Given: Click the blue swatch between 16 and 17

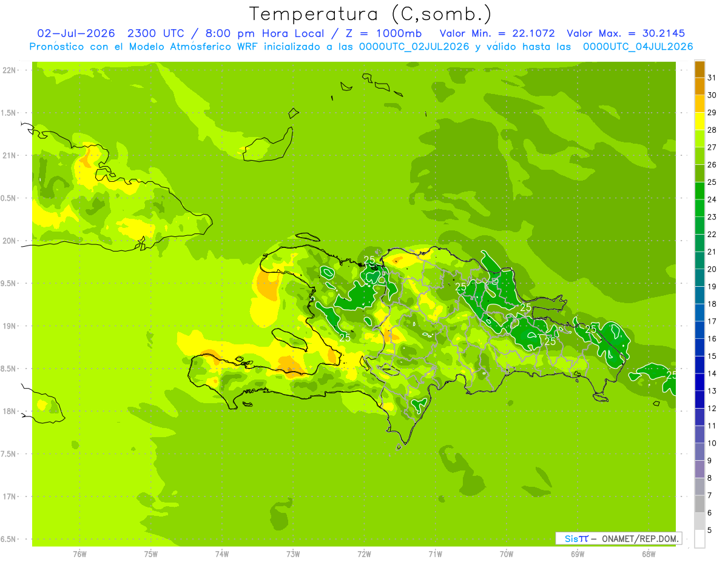Looking at the screenshot, I should pyautogui.click(x=699, y=330).
